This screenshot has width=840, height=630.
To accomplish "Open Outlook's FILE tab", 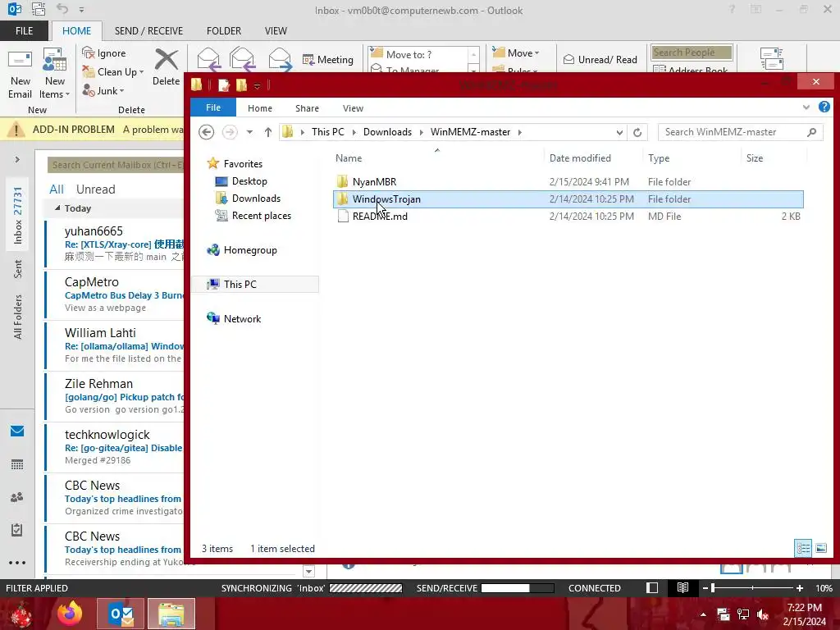I will [24, 31].
